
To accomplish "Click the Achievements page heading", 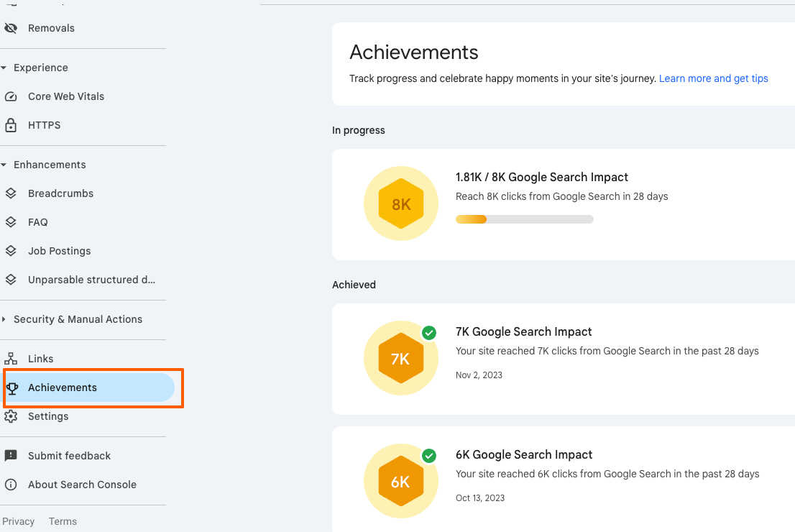I will tap(414, 52).
